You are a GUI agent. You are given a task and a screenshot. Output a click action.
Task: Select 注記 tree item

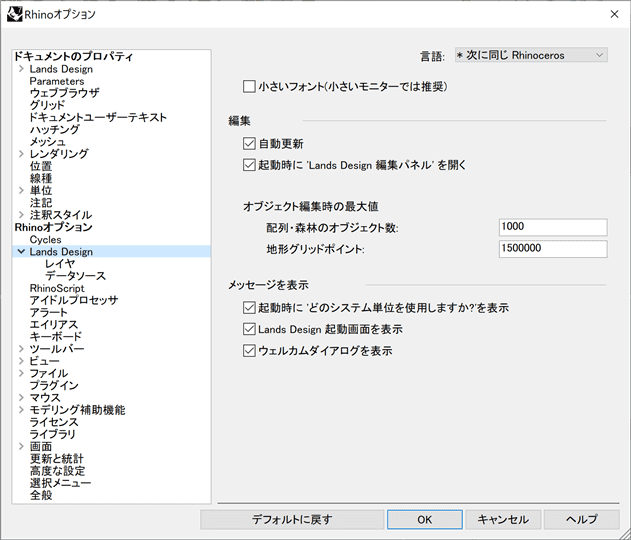click(41, 202)
